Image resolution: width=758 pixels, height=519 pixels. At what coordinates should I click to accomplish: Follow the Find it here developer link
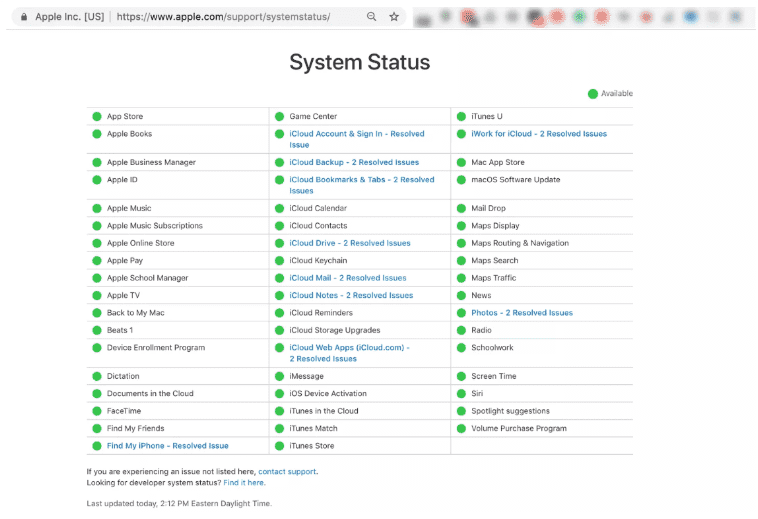244,482
